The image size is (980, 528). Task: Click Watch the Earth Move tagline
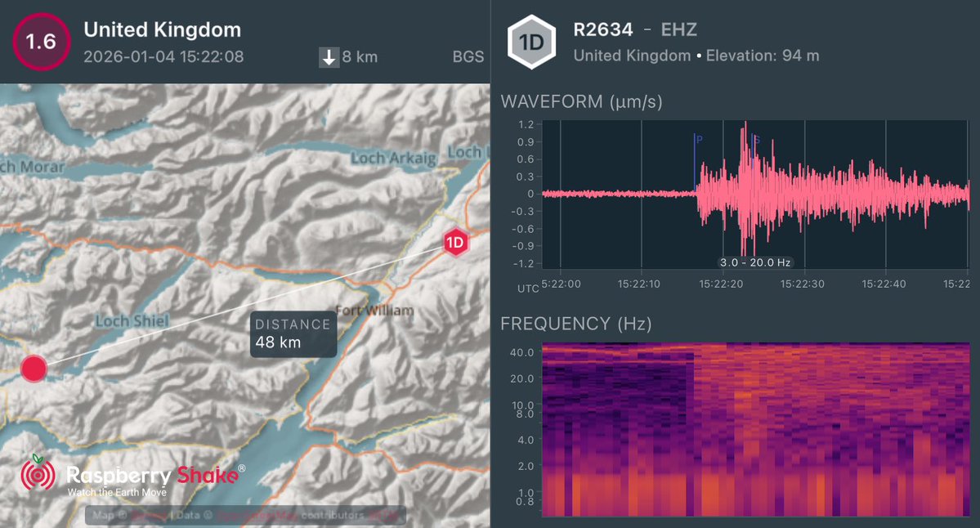(117, 492)
